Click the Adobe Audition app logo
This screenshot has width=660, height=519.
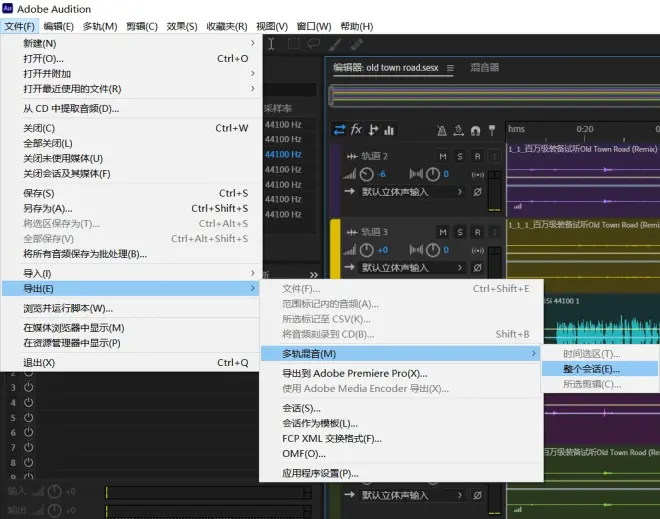point(8,8)
